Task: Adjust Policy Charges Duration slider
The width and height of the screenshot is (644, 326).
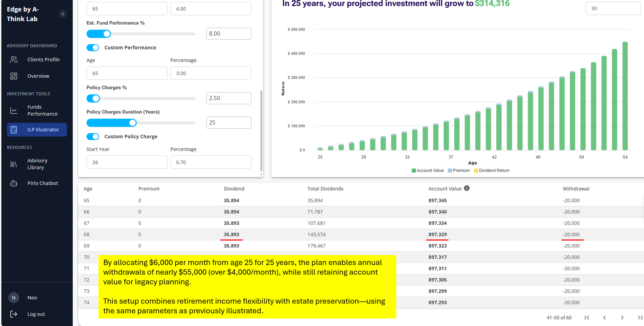Action: coord(141,123)
